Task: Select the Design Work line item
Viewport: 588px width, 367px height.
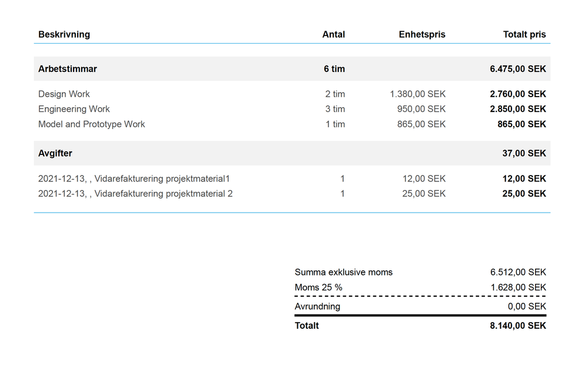Action: [x=292, y=94]
